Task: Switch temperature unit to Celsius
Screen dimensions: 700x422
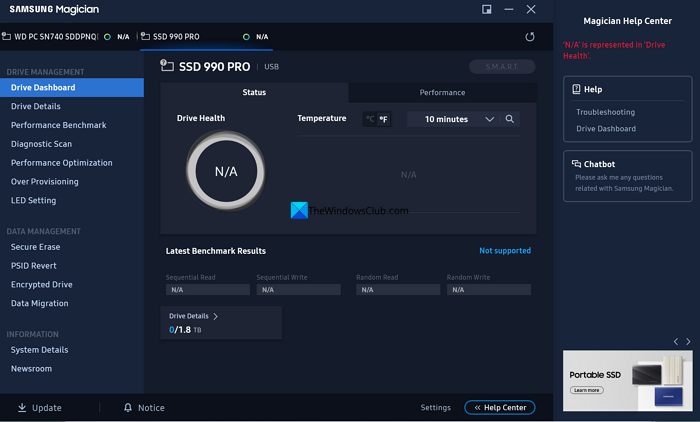Action: [370, 119]
